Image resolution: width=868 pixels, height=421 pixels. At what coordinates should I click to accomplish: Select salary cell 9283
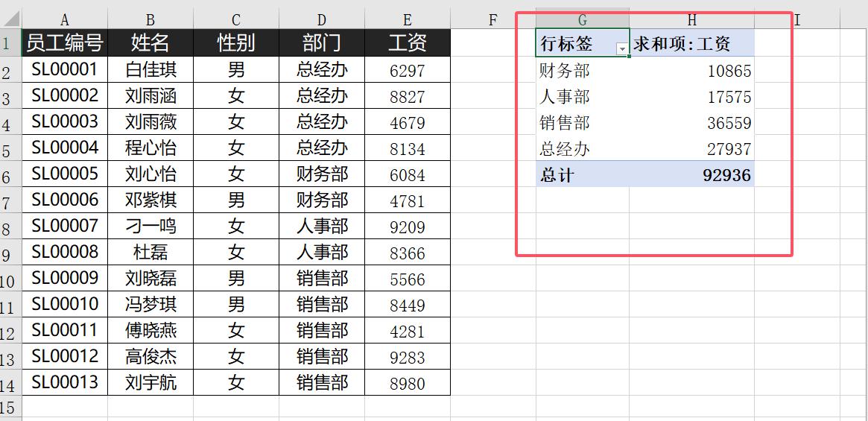point(408,356)
